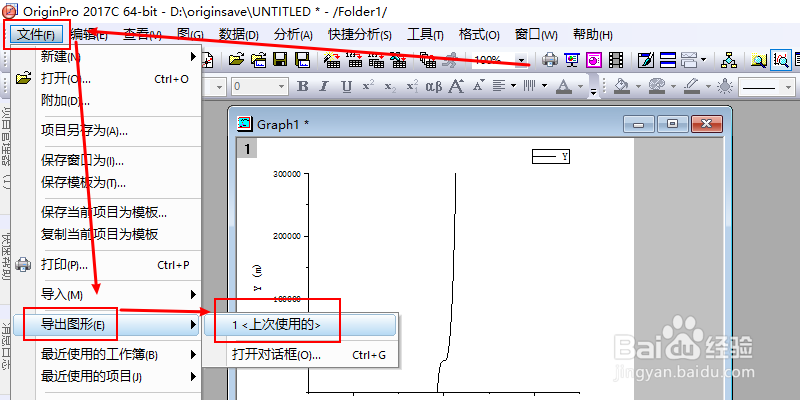Increase font size with large A
The height and width of the screenshot is (400, 800).
pos(456,86)
